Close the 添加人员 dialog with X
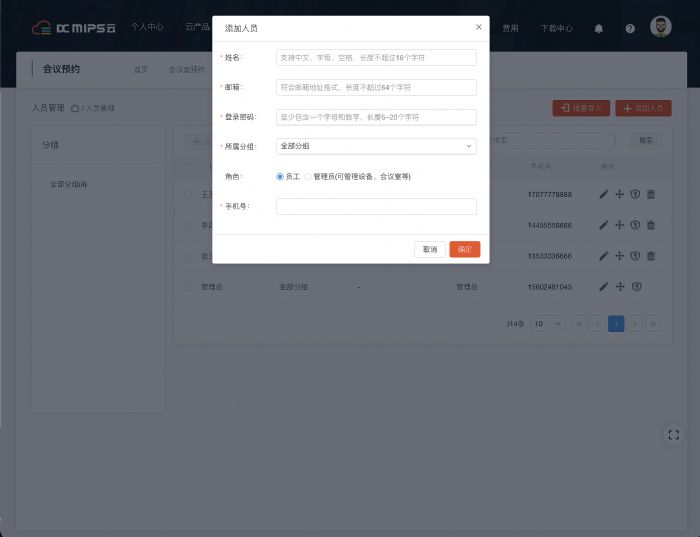 [x=478, y=27]
